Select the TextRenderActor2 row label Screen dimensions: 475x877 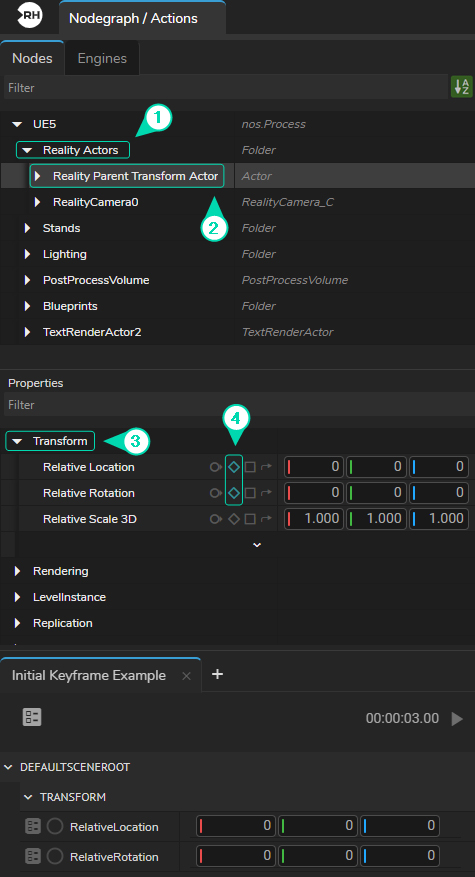point(92,332)
